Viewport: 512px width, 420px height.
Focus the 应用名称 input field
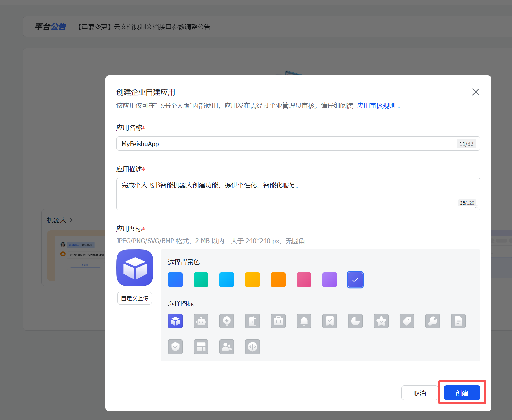pyautogui.click(x=298, y=144)
